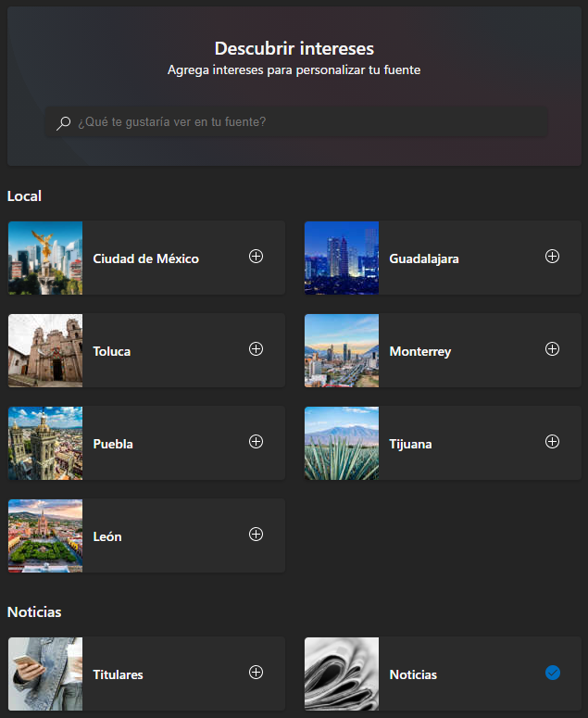This screenshot has width=588, height=718.
Task: Open the Guadalajara skyline thumbnail
Action: (342, 258)
